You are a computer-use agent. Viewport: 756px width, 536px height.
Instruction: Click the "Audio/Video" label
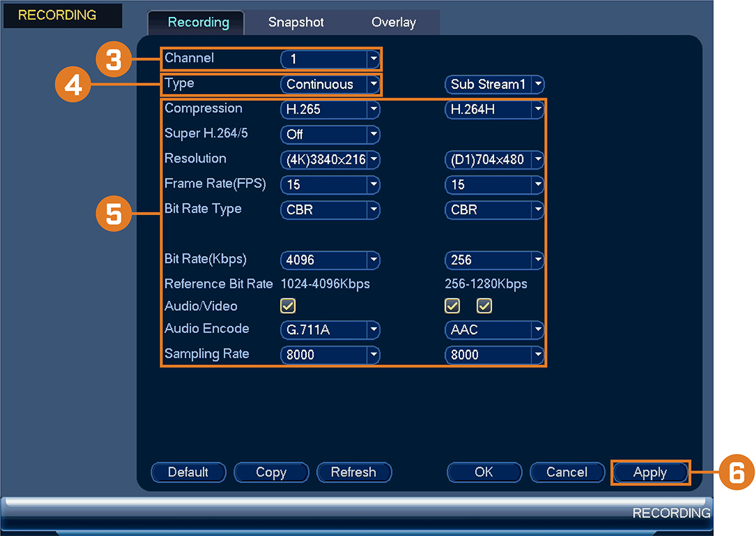pos(201,306)
